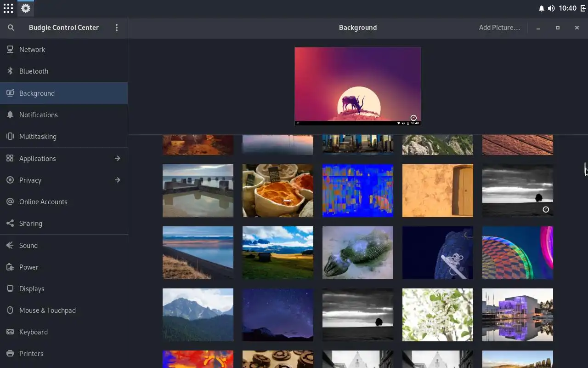Click the Keyboard sidebar icon

[10, 332]
